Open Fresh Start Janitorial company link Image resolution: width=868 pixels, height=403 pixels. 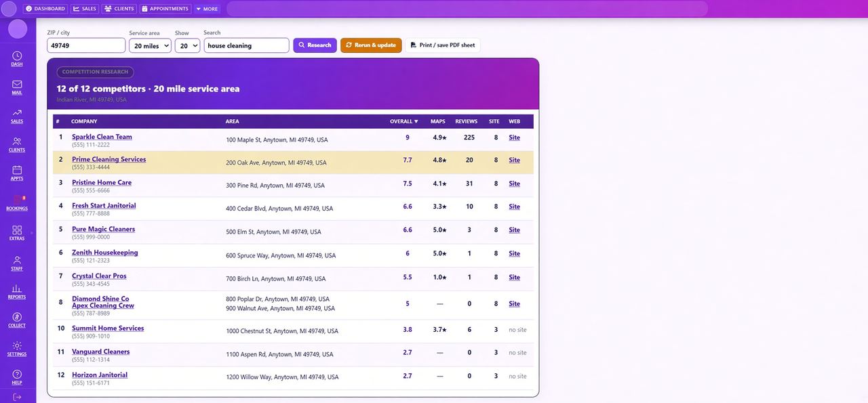[104, 205]
